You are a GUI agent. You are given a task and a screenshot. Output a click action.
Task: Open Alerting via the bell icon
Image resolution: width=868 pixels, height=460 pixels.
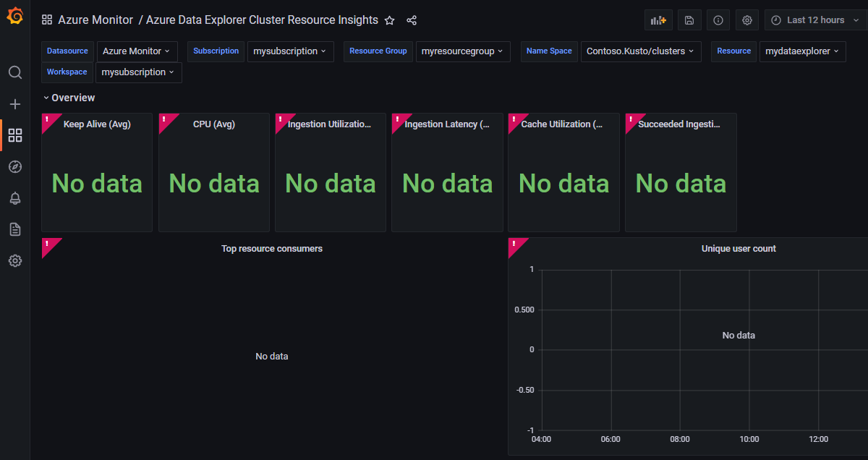coord(14,197)
